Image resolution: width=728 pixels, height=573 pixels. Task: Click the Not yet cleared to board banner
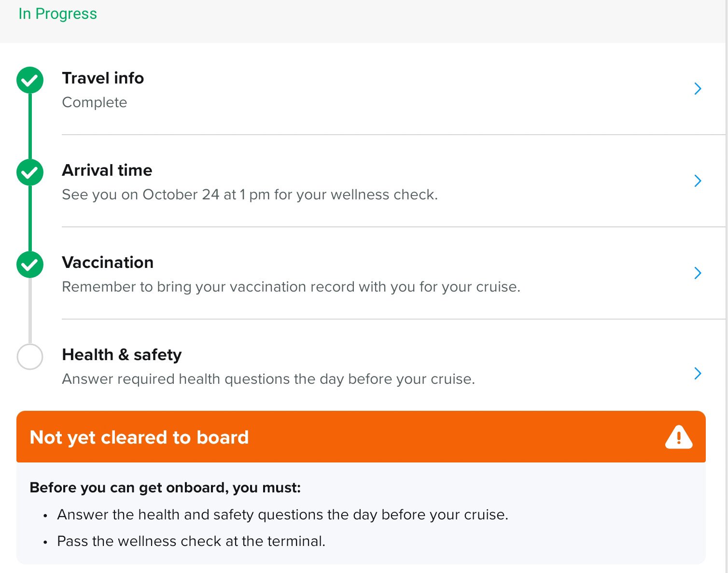point(361,437)
